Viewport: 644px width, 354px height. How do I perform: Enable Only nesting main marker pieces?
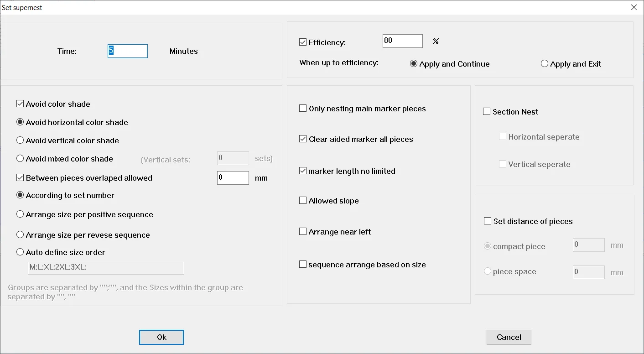pyautogui.click(x=303, y=108)
